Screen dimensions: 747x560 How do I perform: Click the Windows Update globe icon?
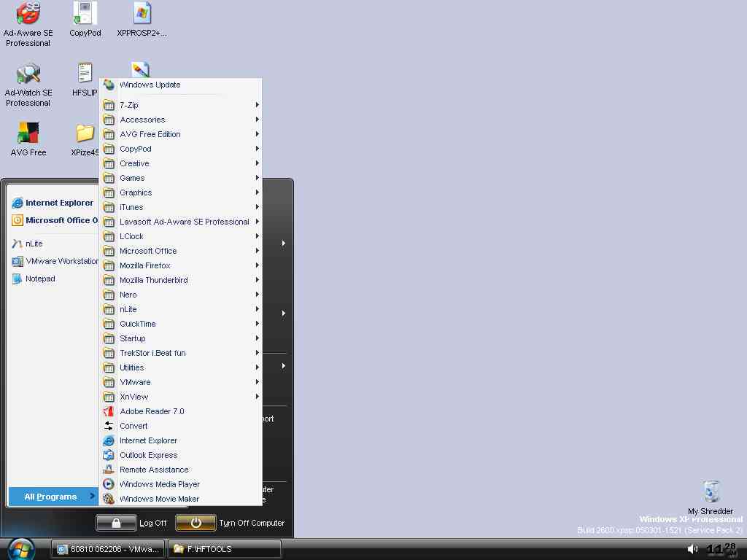click(x=109, y=85)
